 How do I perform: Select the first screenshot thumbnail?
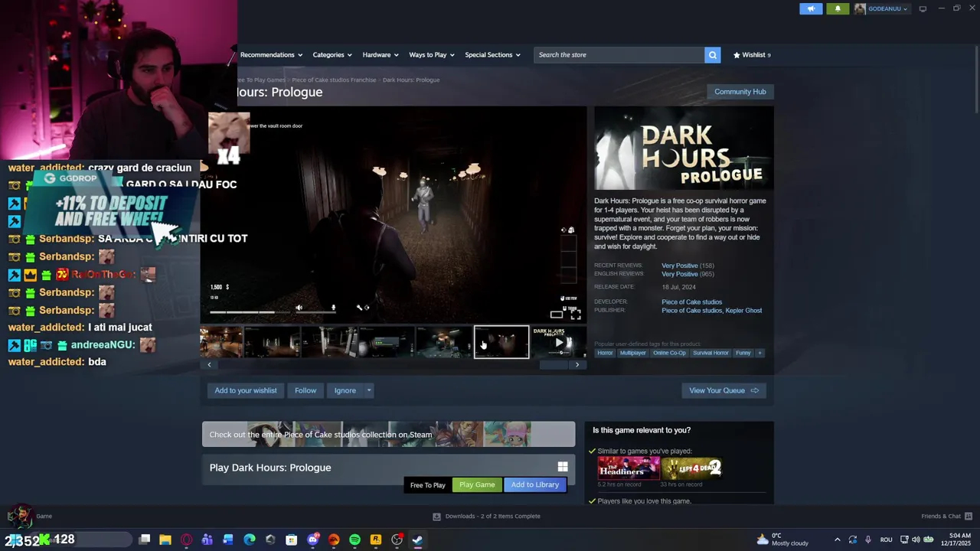pyautogui.click(x=221, y=342)
